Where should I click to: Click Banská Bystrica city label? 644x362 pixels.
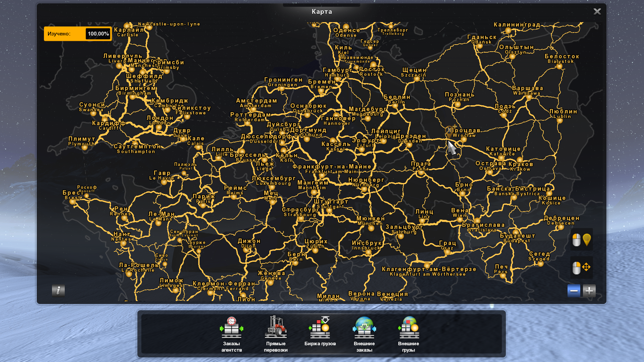coord(517,194)
